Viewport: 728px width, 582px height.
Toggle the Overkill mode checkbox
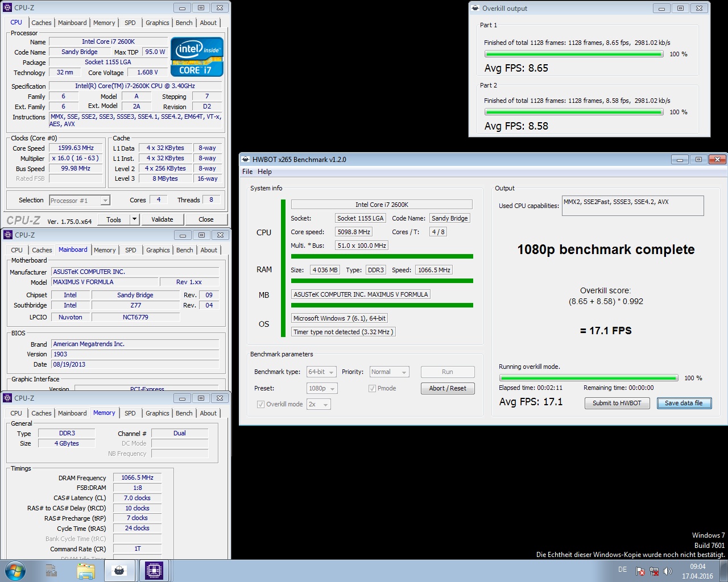pyautogui.click(x=260, y=404)
